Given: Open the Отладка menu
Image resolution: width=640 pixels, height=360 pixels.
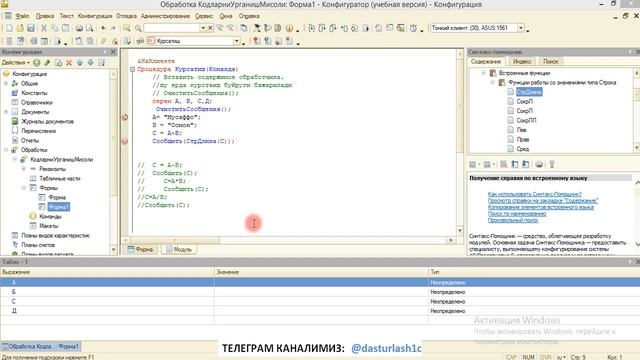Looking at the screenshot, I should (126, 16).
